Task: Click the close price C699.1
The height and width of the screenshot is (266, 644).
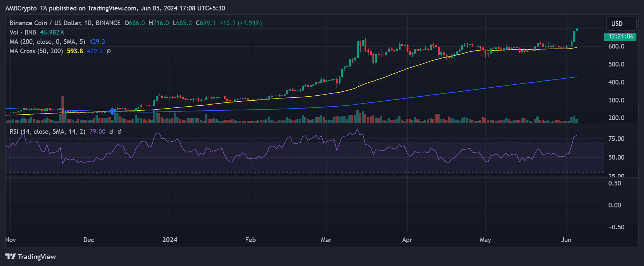Action: click(x=206, y=23)
